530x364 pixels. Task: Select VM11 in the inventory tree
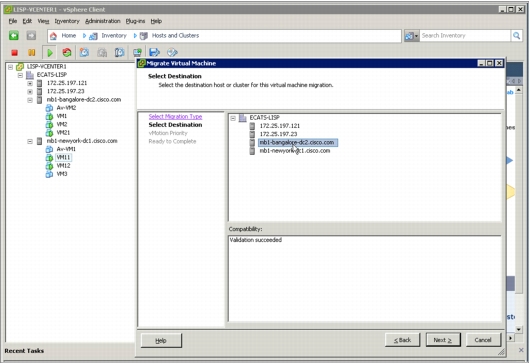pyautogui.click(x=63, y=157)
